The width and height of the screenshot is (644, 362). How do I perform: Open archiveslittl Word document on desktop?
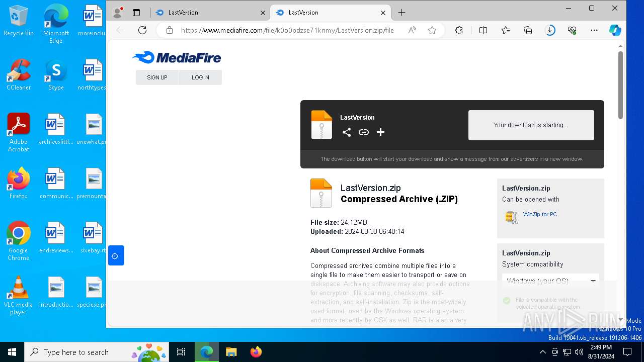tap(56, 129)
